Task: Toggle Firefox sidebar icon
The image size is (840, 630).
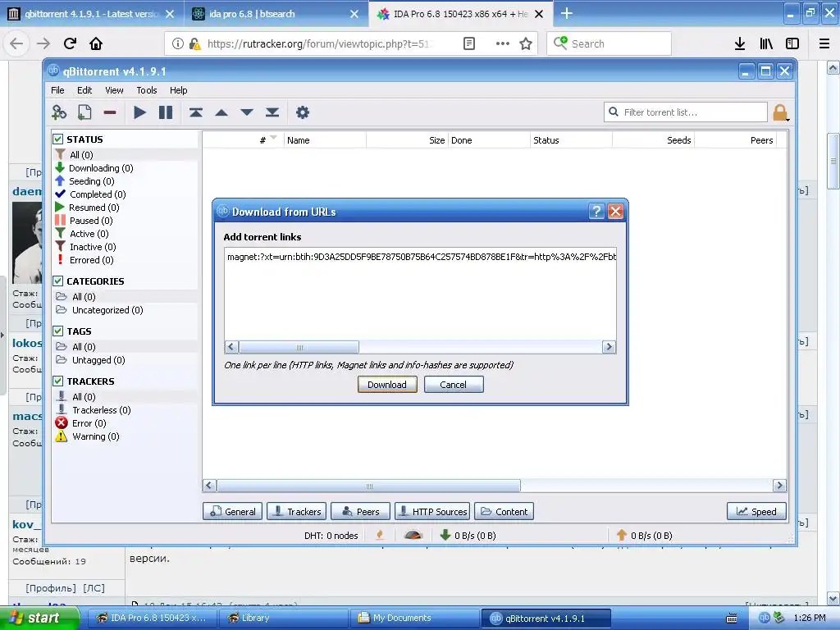Action: (x=792, y=43)
